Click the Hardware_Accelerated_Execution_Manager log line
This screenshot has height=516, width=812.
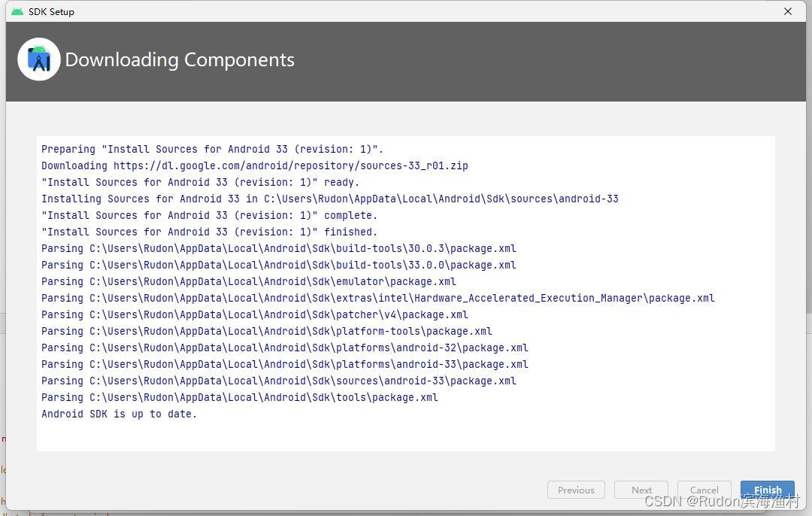[377, 298]
